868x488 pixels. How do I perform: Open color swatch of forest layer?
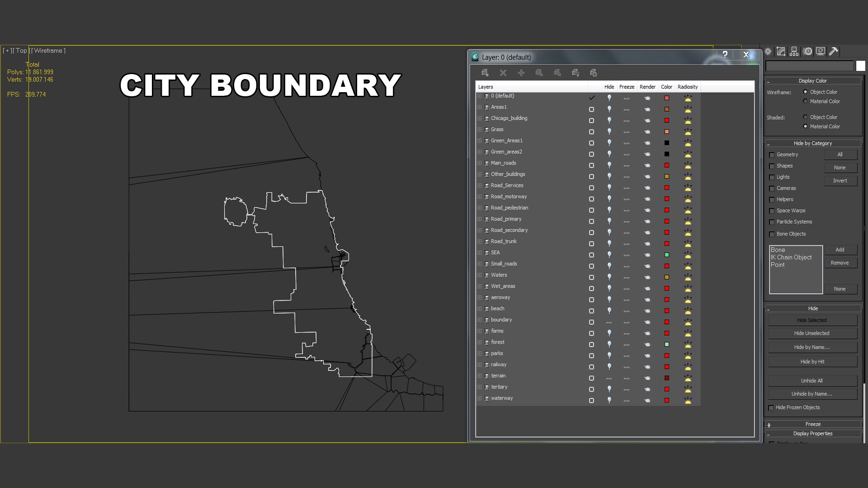(x=666, y=344)
